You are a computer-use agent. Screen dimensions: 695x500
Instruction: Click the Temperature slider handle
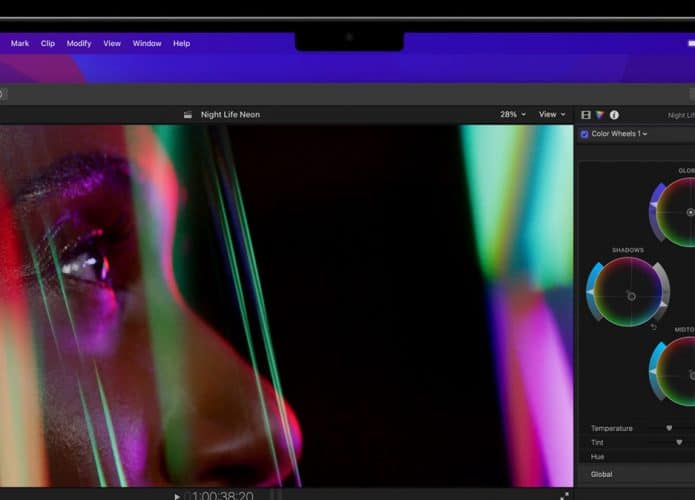point(669,428)
